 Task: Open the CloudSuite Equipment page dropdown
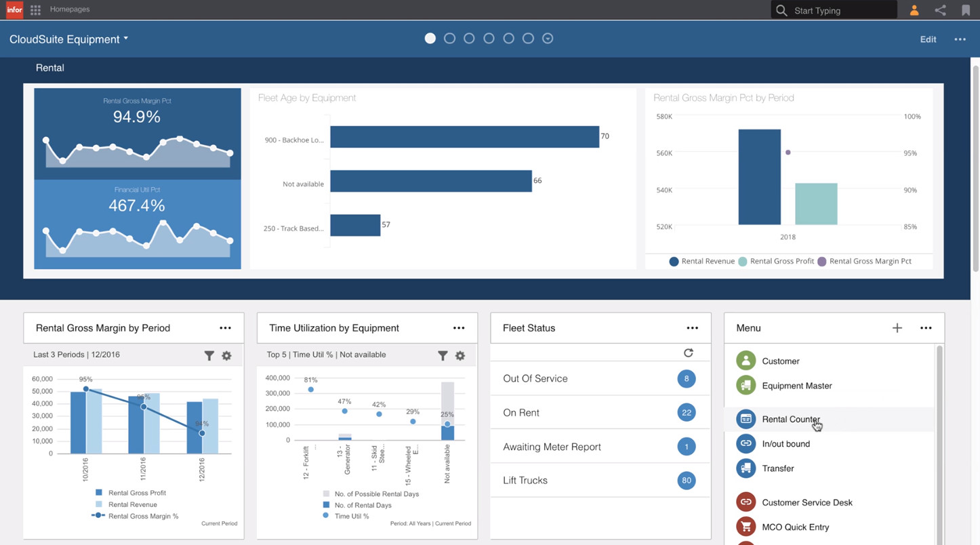(125, 39)
